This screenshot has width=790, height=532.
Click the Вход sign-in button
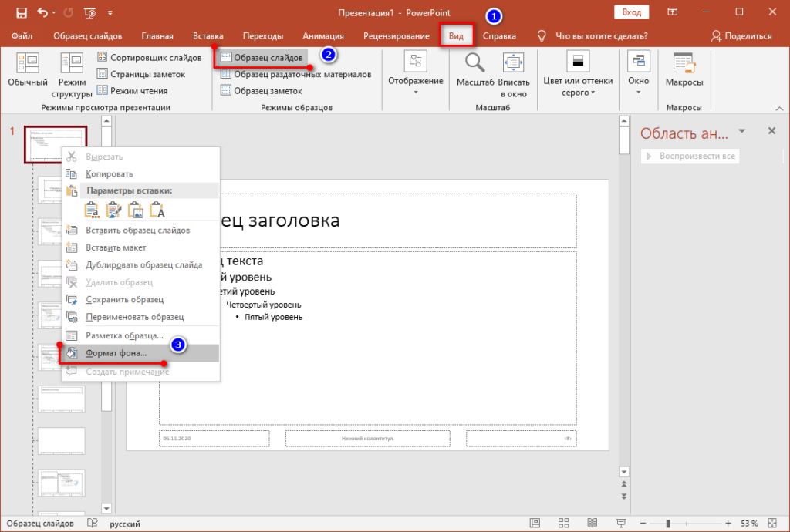(631, 12)
